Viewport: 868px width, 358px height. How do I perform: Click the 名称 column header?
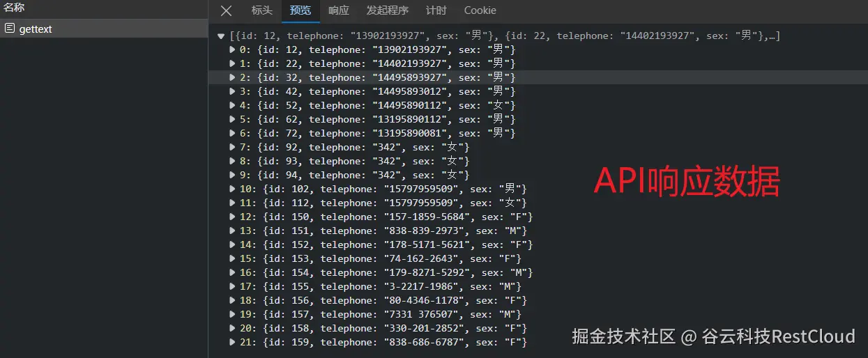point(14,8)
